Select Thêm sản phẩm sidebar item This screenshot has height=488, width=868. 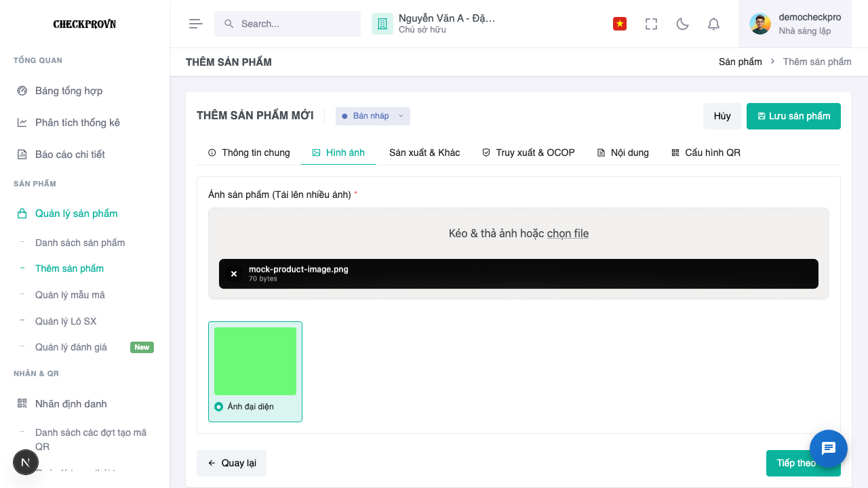tap(69, 268)
